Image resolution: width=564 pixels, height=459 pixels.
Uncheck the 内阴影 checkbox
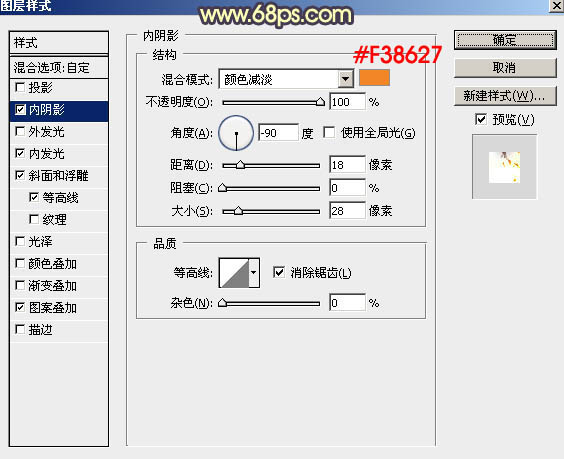coord(20,109)
